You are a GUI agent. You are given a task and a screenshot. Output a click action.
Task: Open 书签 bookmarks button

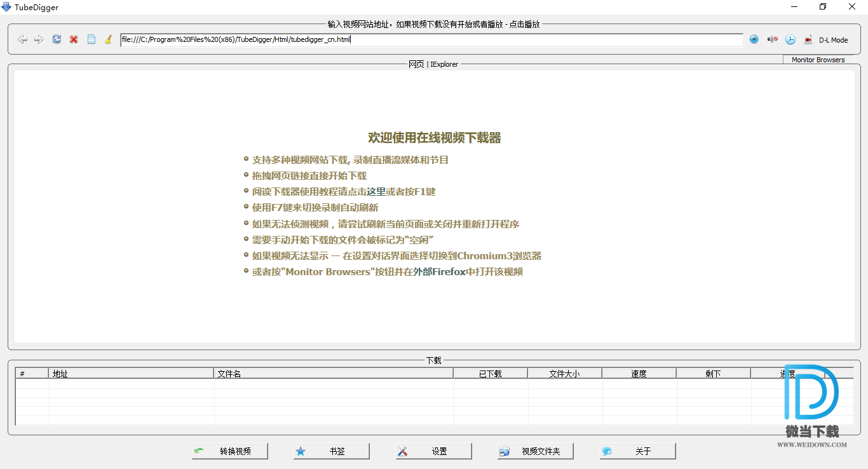pyautogui.click(x=332, y=451)
